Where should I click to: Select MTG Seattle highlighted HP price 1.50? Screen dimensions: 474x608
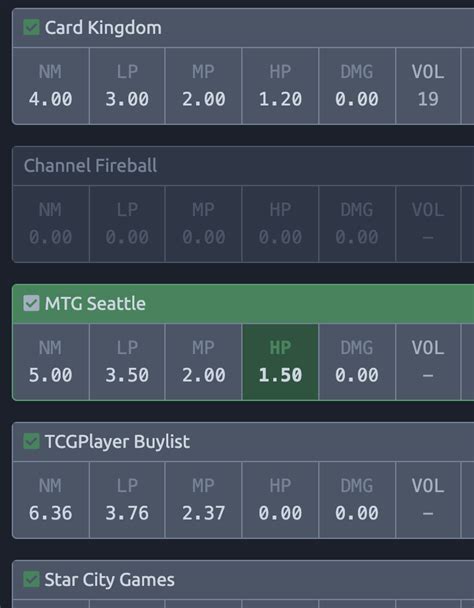(280, 362)
